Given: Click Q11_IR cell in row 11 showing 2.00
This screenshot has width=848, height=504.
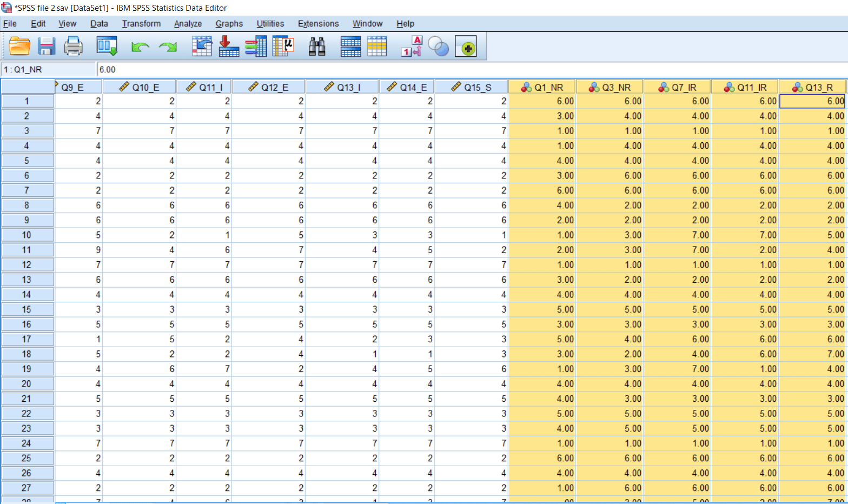Looking at the screenshot, I should point(745,250).
